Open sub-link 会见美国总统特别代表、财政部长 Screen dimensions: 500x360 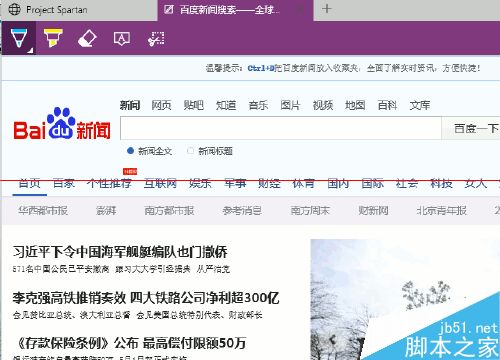pyautogui.click(x=200, y=315)
